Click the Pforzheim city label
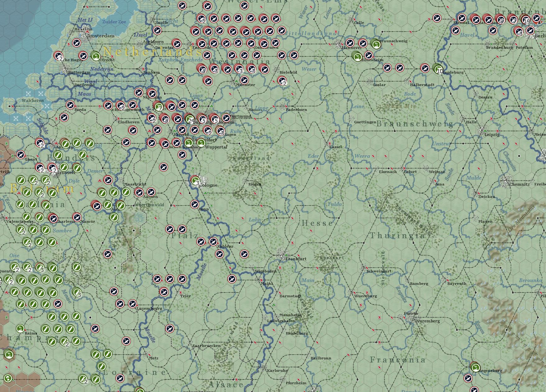 tap(296, 383)
